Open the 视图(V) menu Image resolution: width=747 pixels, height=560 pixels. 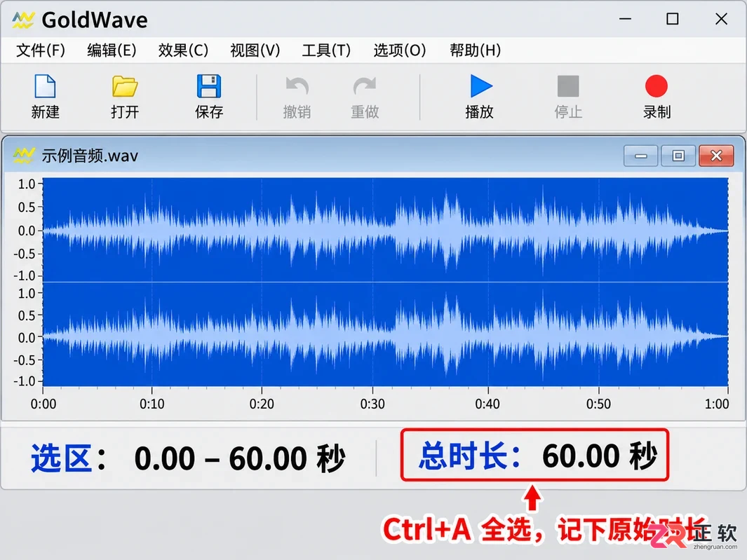[x=255, y=50]
